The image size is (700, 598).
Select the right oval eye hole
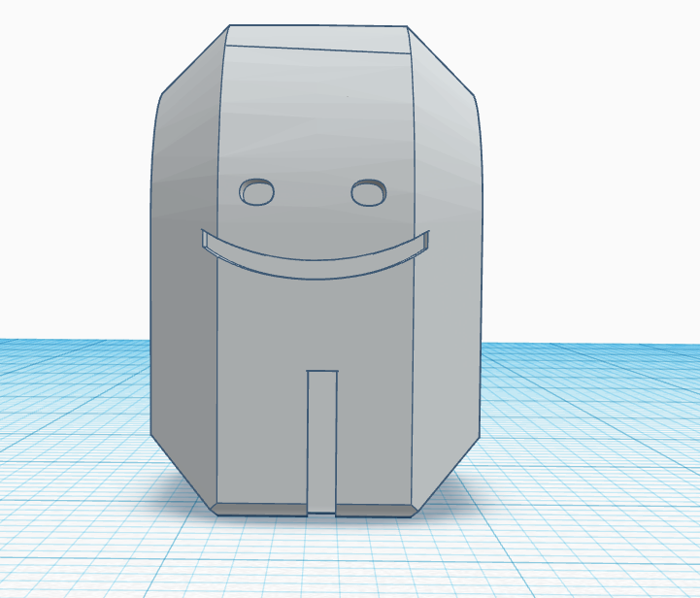click(369, 193)
